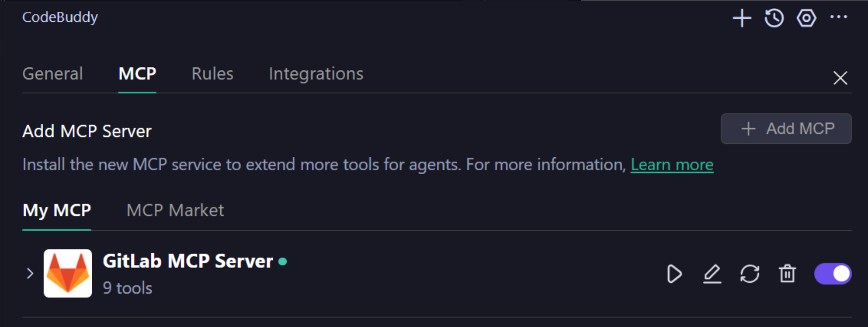Click the GitLab fox logo thumbnail
The height and width of the screenshot is (327, 868).
click(68, 273)
